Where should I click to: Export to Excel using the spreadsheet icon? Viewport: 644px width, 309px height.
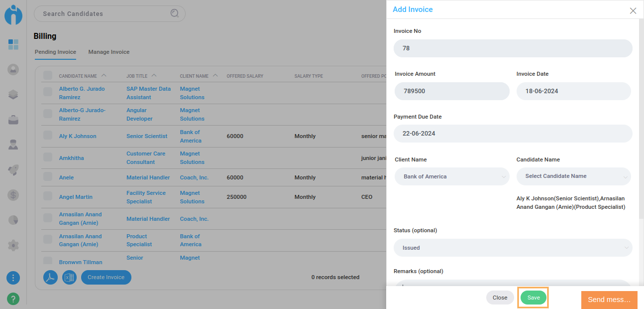point(69,278)
